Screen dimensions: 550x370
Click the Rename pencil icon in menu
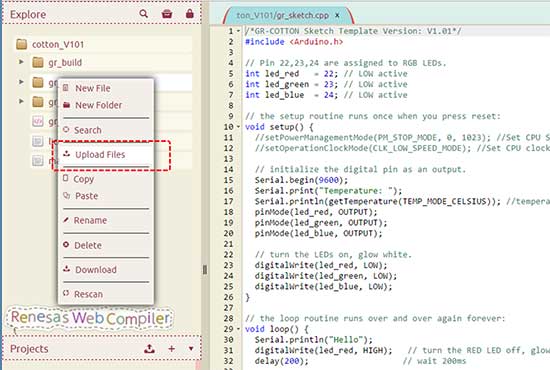[x=66, y=220]
